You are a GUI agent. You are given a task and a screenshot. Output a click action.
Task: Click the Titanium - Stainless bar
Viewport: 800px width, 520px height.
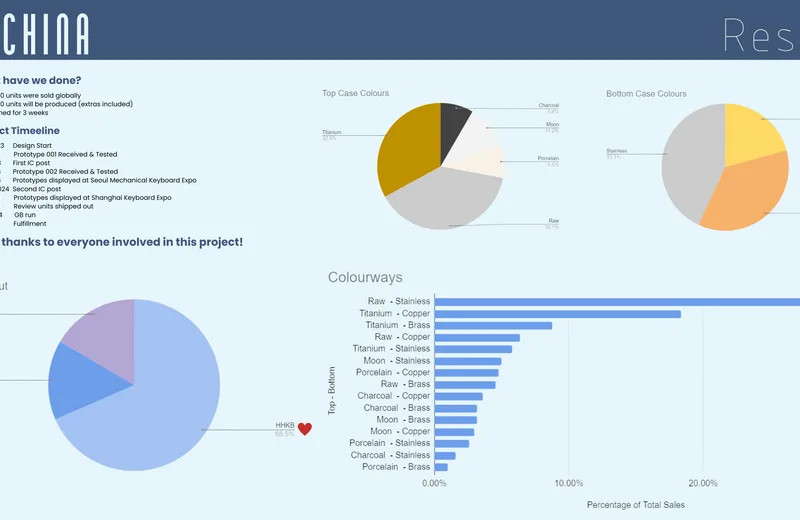(473, 349)
